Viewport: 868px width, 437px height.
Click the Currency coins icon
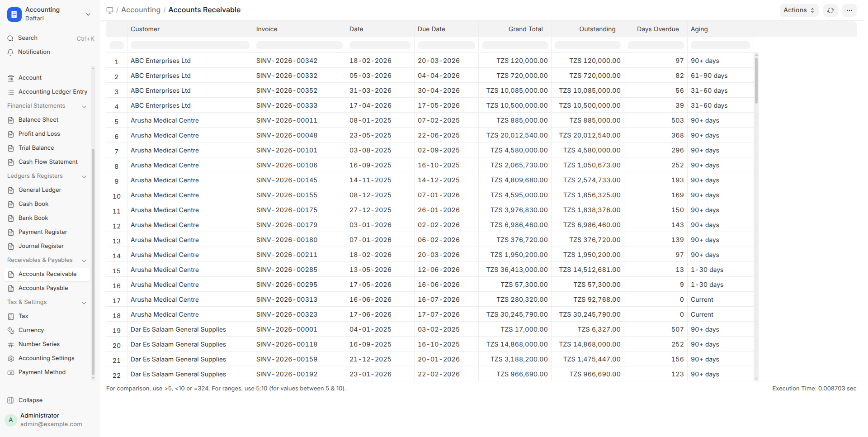click(x=11, y=331)
